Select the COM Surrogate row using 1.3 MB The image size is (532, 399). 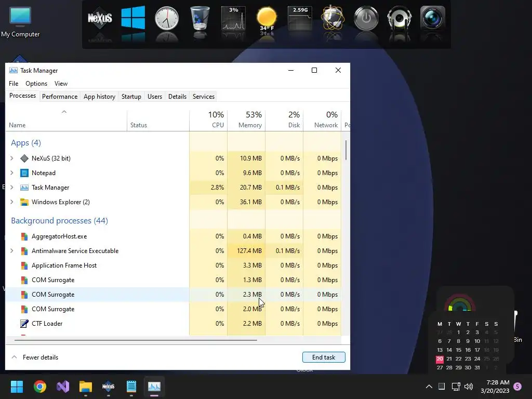click(174, 280)
